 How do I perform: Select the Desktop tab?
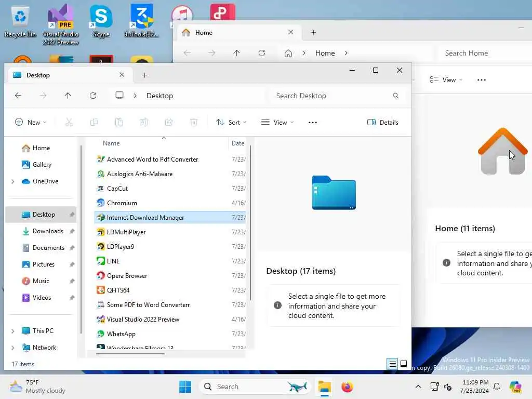point(70,75)
